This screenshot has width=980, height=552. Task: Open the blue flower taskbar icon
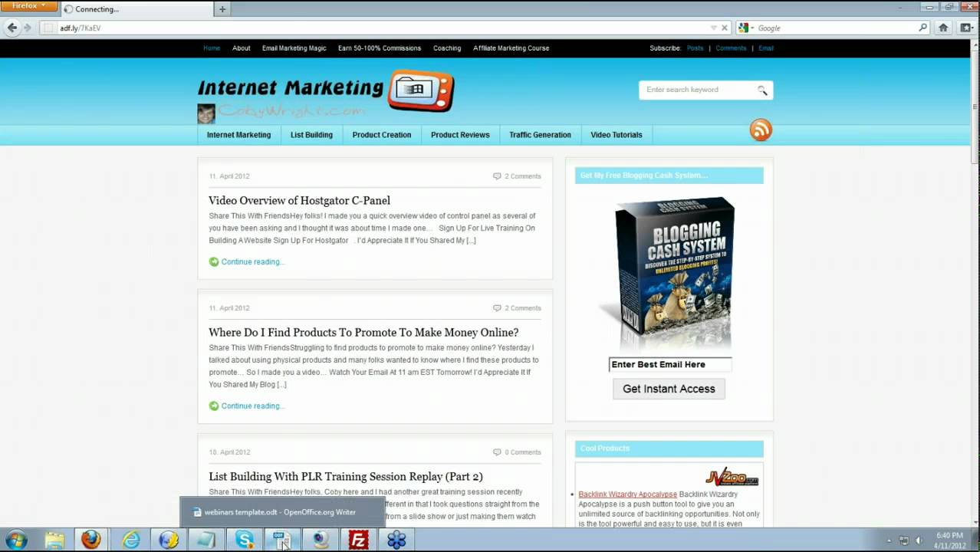[x=396, y=540]
